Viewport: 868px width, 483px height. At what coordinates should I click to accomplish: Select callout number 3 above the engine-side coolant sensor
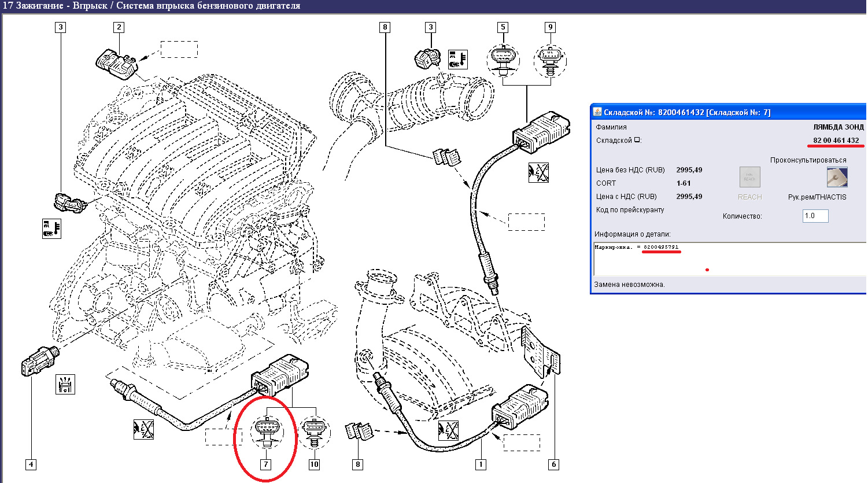click(60, 27)
